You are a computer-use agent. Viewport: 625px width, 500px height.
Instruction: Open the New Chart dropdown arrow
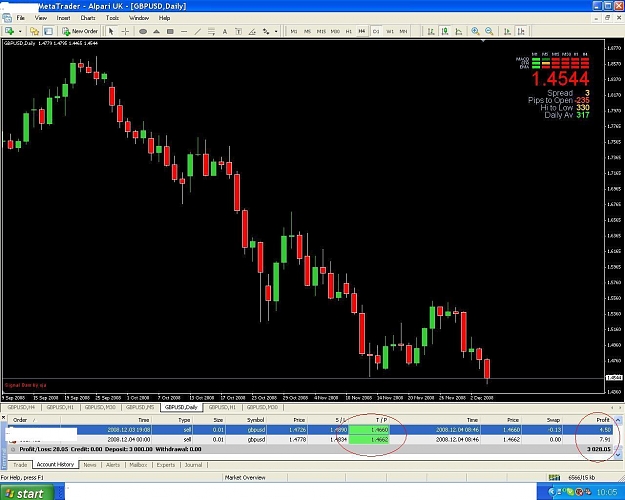click(20, 31)
